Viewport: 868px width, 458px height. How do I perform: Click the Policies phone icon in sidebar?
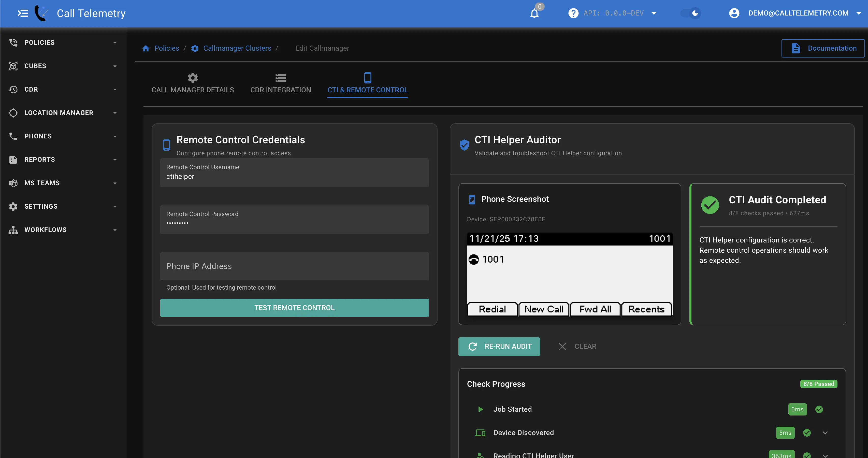(13, 42)
